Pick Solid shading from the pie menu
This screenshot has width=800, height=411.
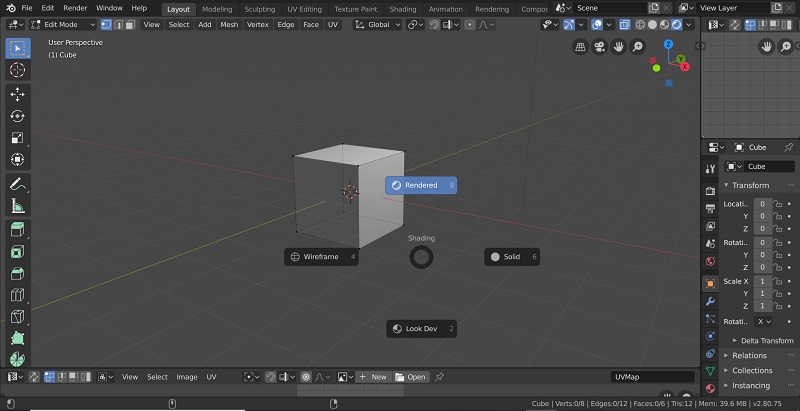coord(511,257)
